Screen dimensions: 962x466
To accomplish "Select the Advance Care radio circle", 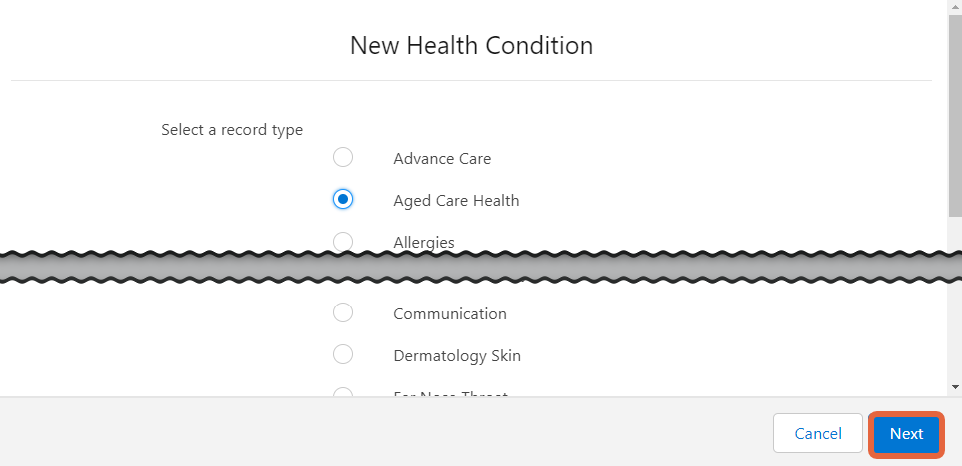I will (x=343, y=157).
